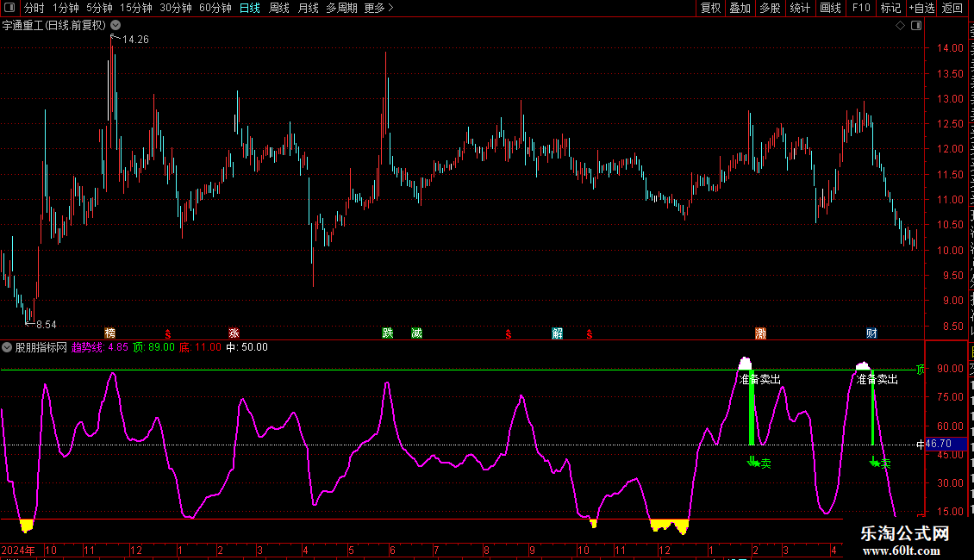Click the 46.70 value box on indicator axis
Image resolution: width=974 pixels, height=560 pixels.
tap(946, 444)
